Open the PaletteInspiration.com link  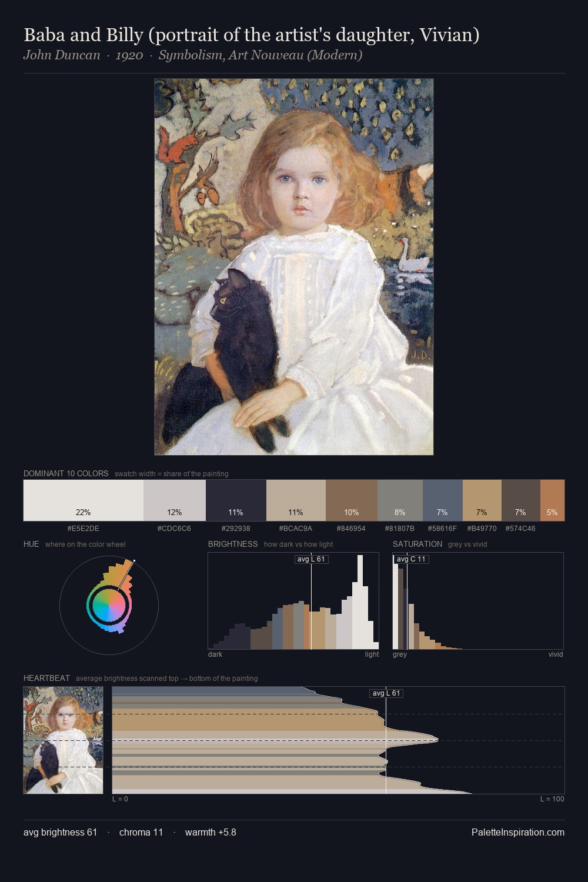coord(518,832)
